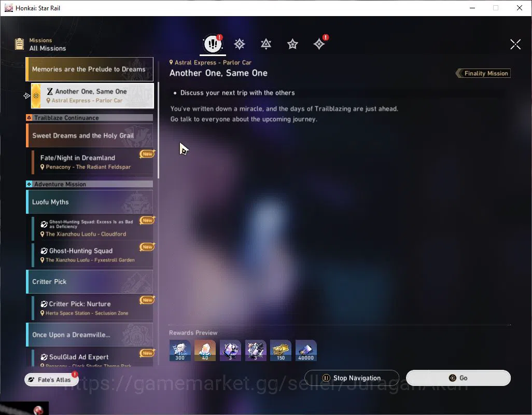Click Stop Navigation button
This screenshot has height=415, width=532.
tap(352, 378)
